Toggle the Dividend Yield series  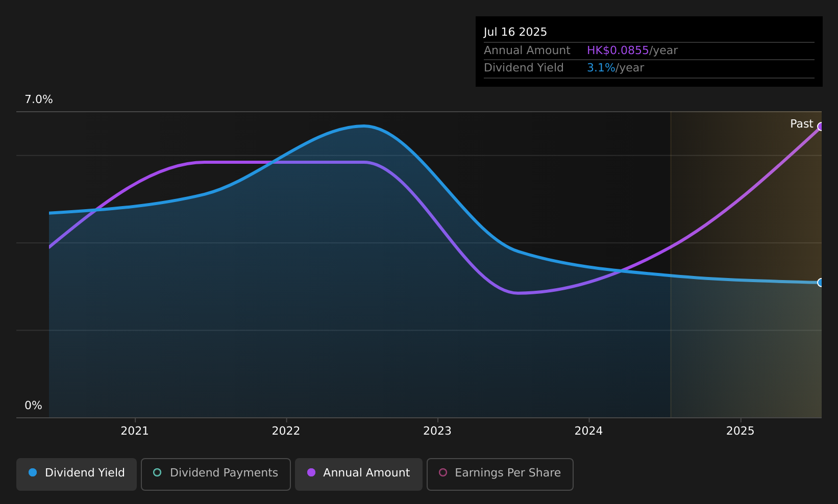tap(77, 474)
